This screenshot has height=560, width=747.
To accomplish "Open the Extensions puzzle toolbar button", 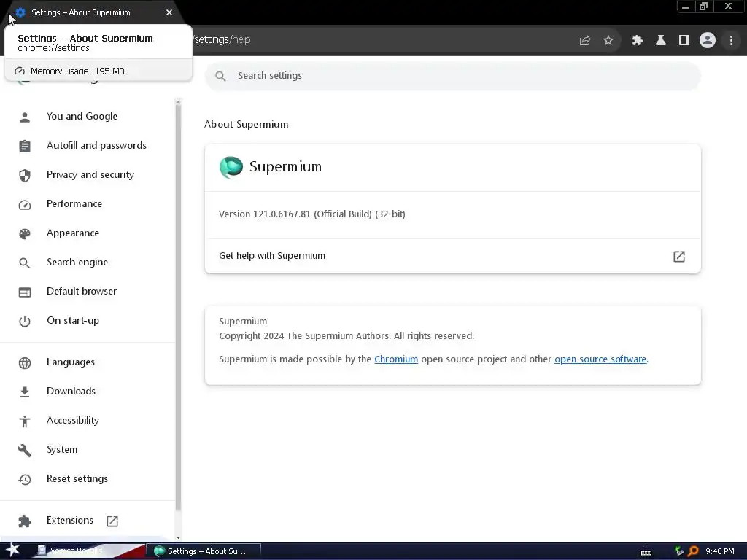I will tap(638, 41).
